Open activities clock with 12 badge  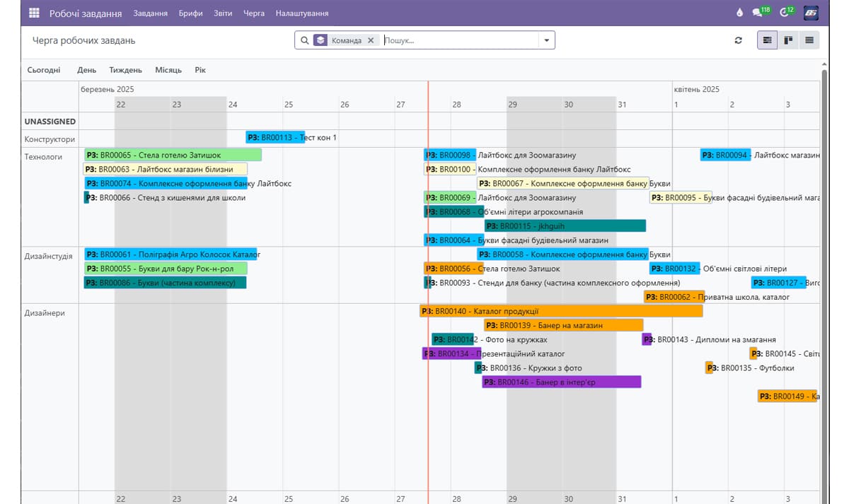785,13
